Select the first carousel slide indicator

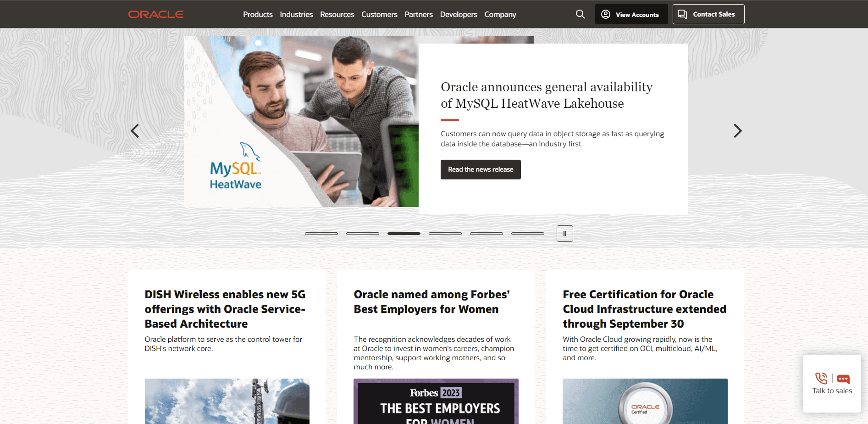point(321,234)
